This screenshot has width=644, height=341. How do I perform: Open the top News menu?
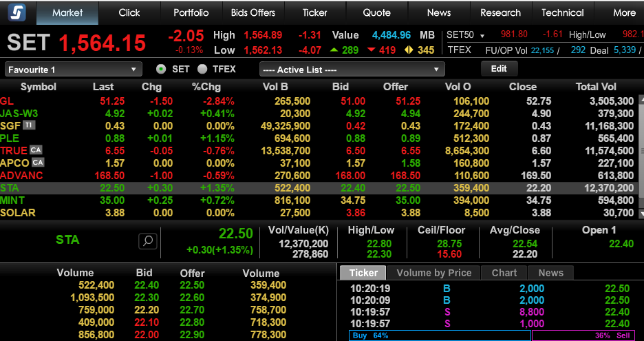click(439, 13)
